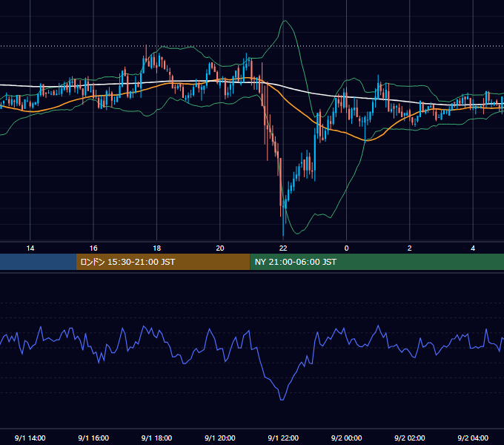Click the 9/1 20:00 label on the lower axis
This screenshot has width=504, height=445.
(x=220, y=438)
